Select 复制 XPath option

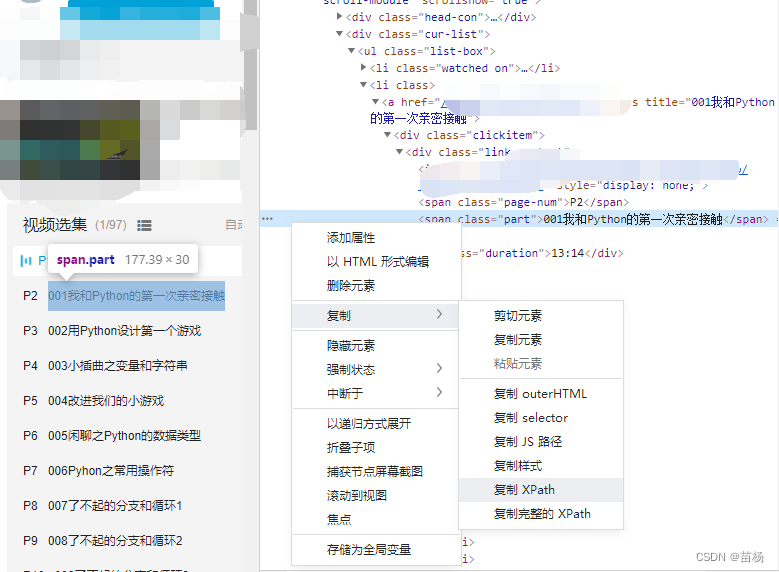tap(541, 490)
